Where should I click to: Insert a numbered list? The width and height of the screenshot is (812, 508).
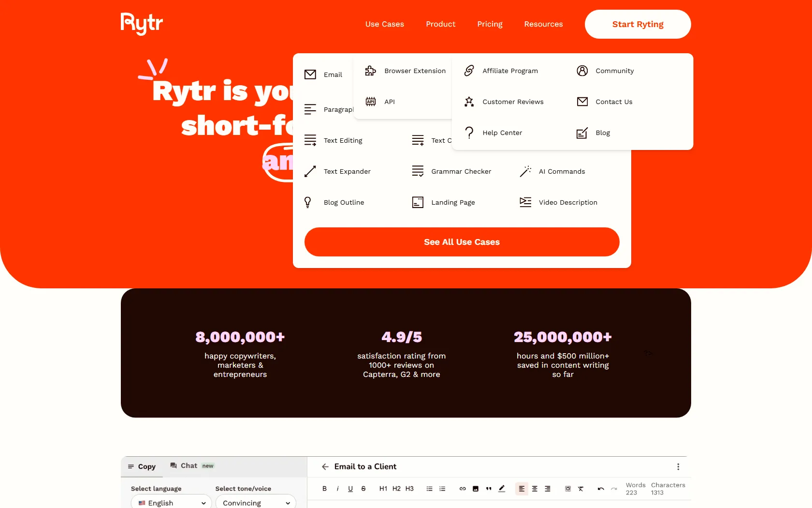point(442,489)
